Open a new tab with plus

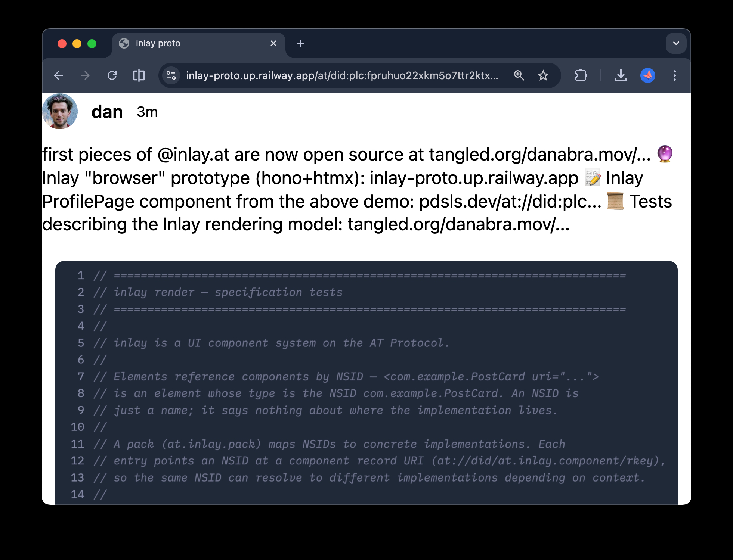[x=300, y=44]
